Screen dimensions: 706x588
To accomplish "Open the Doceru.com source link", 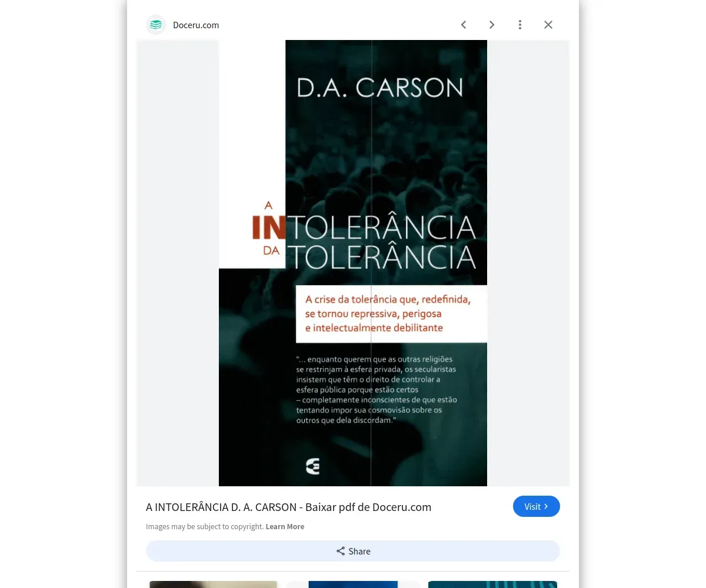I will tap(196, 25).
